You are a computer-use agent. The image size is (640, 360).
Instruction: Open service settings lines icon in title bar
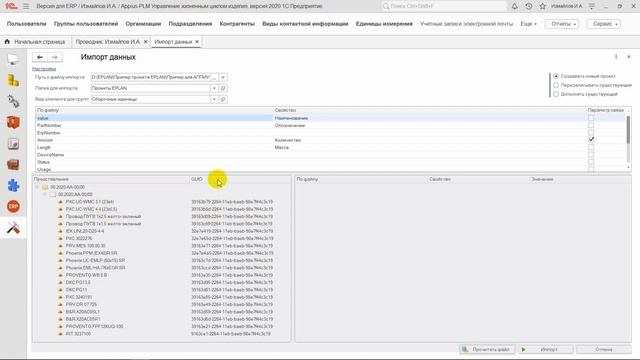coord(591,6)
